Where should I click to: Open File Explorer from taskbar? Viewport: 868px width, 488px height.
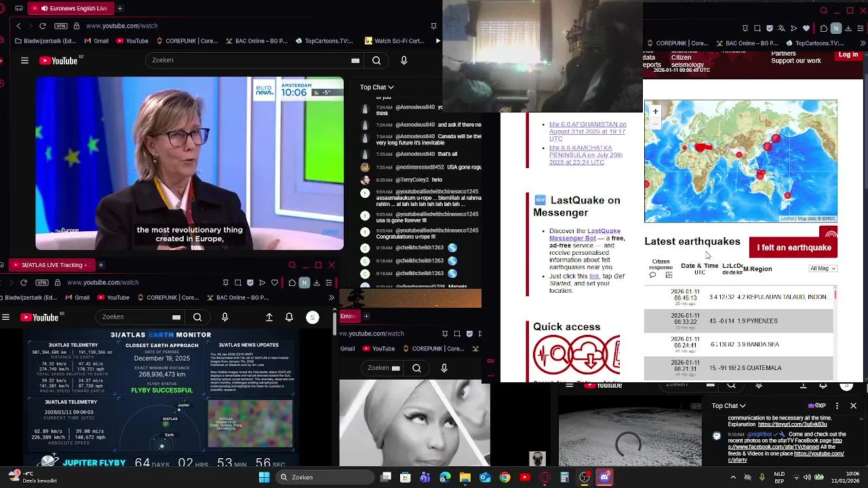point(465,477)
